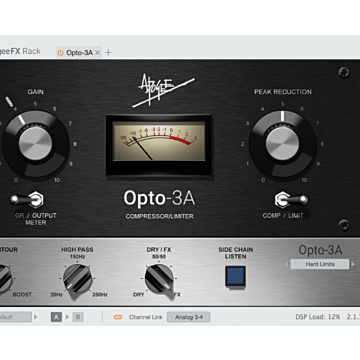
Task: Click the Dry / FX mix knob
Action: click(x=159, y=279)
